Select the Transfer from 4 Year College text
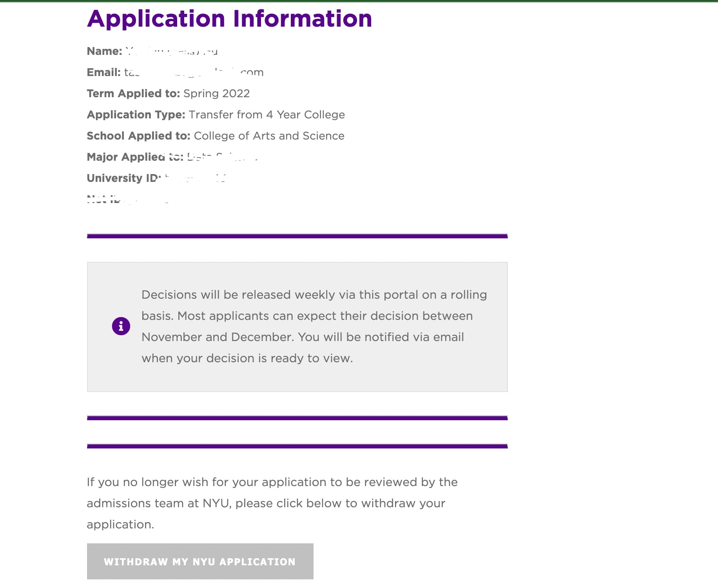 pyautogui.click(x=267, y=115)
